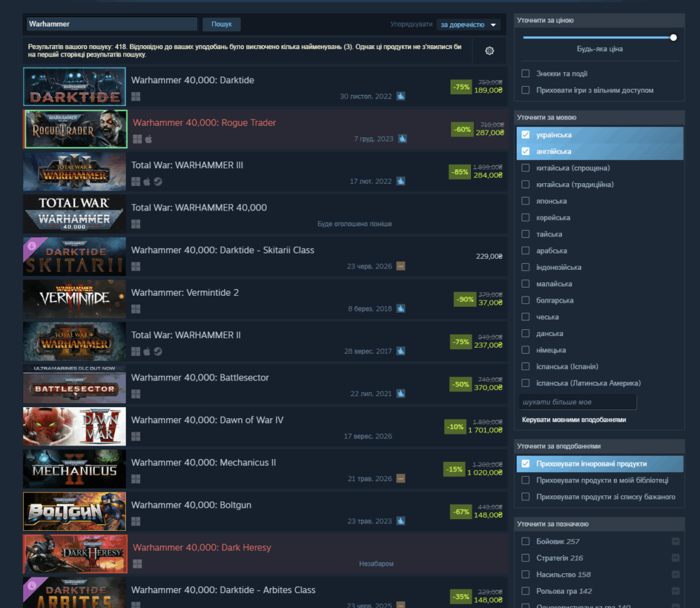Image resolution: width=700 pixels, height=608 pixels.
Task: Click the review icon on Total War: WARHAMMER II row
Action: click(401, 351)
